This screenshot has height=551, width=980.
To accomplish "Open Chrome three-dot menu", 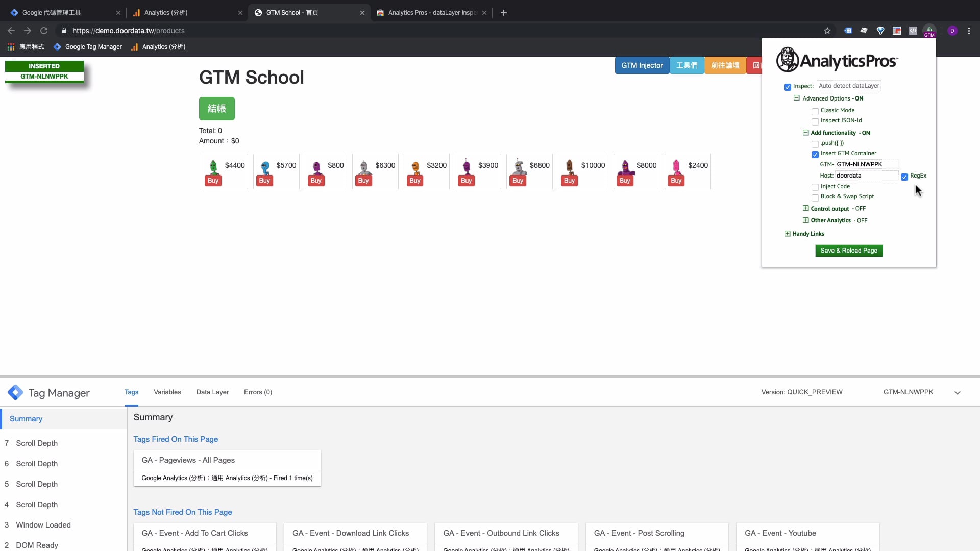I will click(969, 31).
